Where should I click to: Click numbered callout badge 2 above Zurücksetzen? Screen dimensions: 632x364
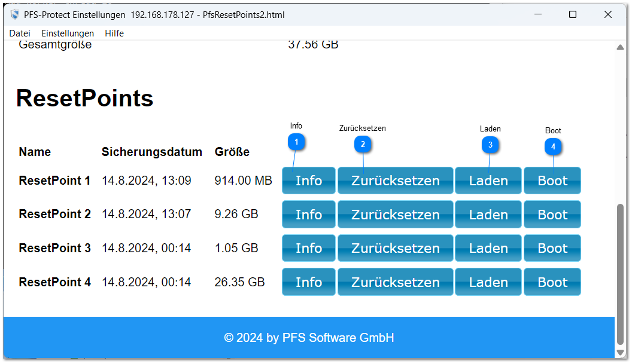(x=363, y=143)
